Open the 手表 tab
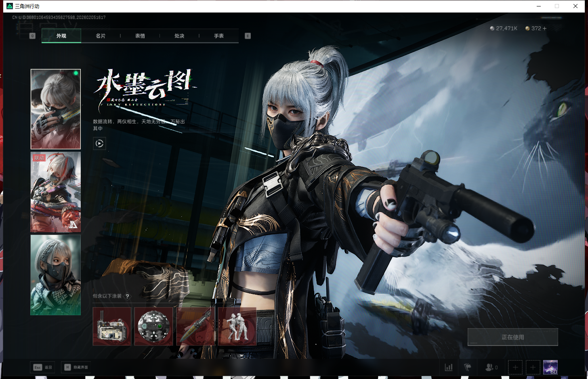Image resolution: width=588 pixels, height=379 pixels. click(219, 36)
